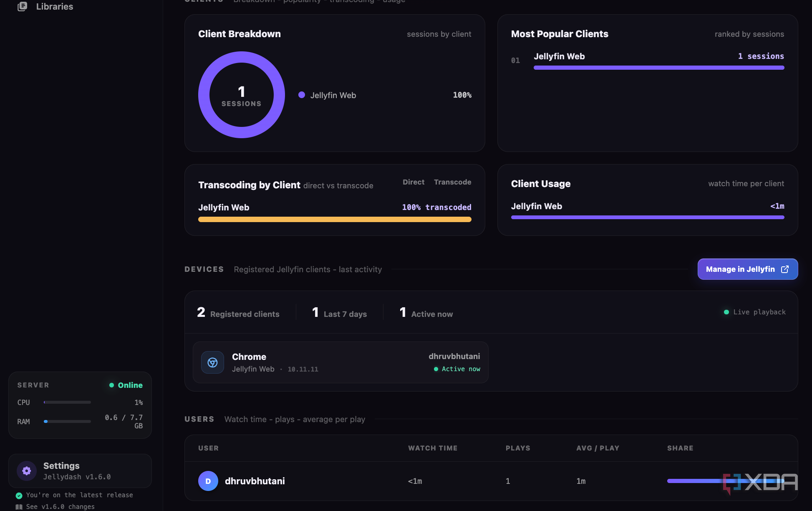Click the 1 Last 7 days stat
812x511 pixels.
point(339,313)
